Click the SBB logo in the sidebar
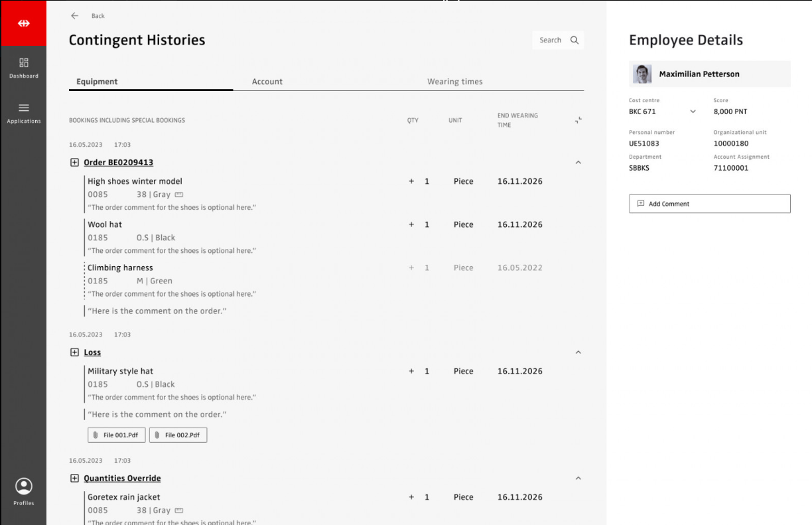The width and height of the screenshot is (812, 525). pos(23,24)
